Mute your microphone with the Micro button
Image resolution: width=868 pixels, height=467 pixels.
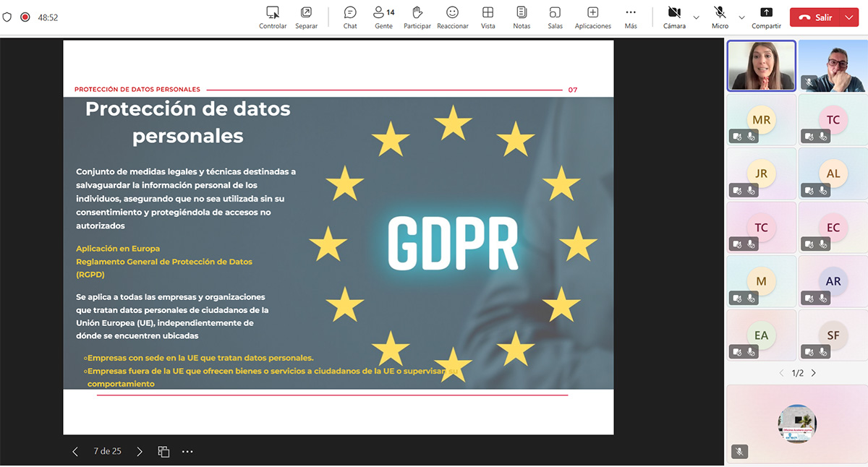click(719, 17)
